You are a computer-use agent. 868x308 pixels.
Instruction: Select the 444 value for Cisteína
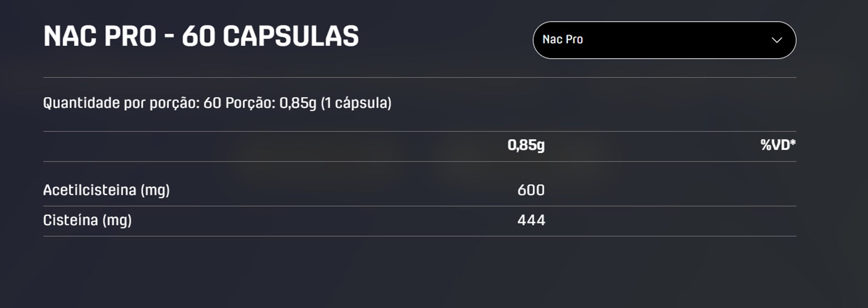click(x=531, y=220)
